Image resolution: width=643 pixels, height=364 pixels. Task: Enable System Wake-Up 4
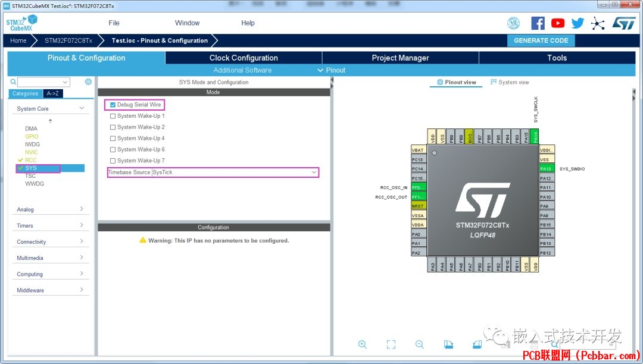(113, 139)
